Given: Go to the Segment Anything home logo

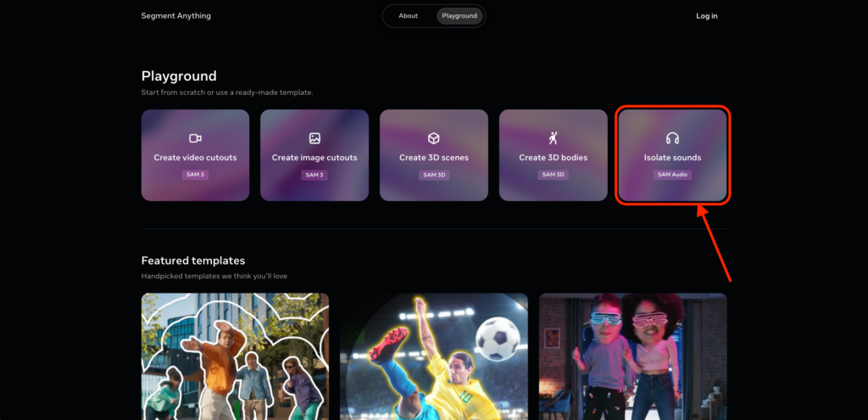Looking at the screenshot, I should 176,16.
